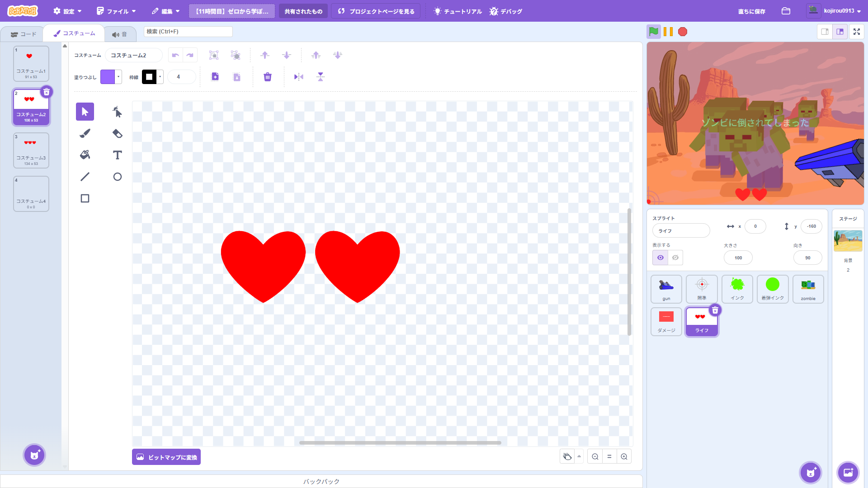Flip the costume horizontally
868x488 pixels.
298,77
